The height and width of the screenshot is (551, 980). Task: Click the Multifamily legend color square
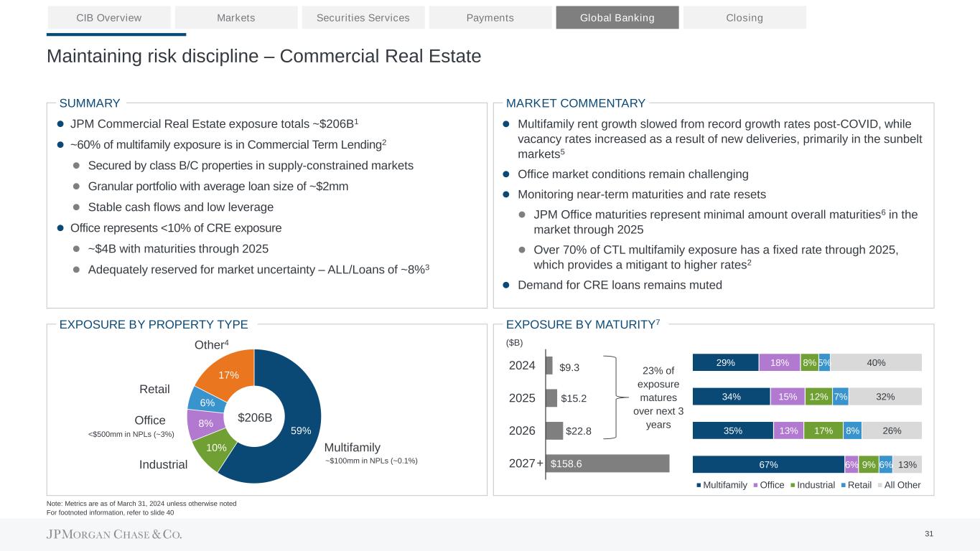click(x=698, y=486)
